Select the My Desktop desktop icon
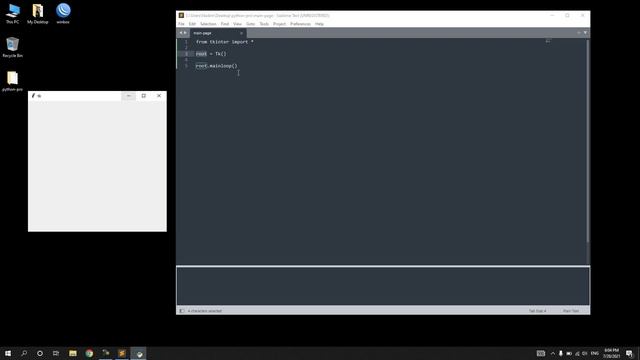 (x=38, y=14)
